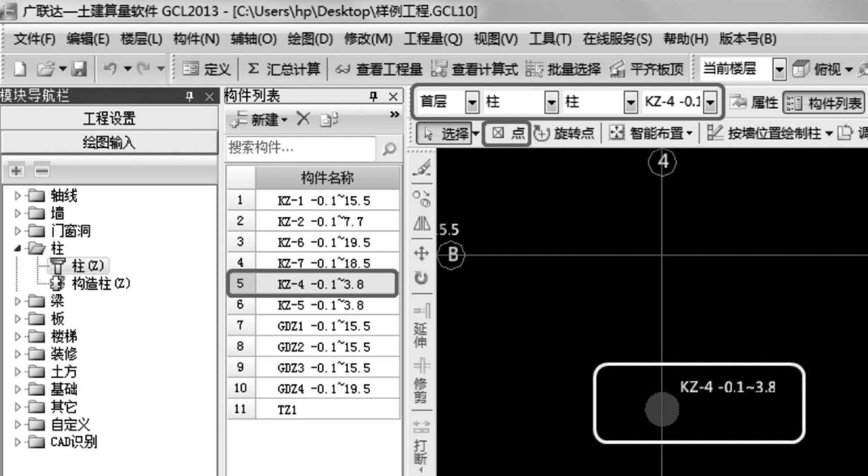Click 查看工程量 to view quantities
Image resolution: width=868 pixels, height=476 pixels.
pos(379,69)
